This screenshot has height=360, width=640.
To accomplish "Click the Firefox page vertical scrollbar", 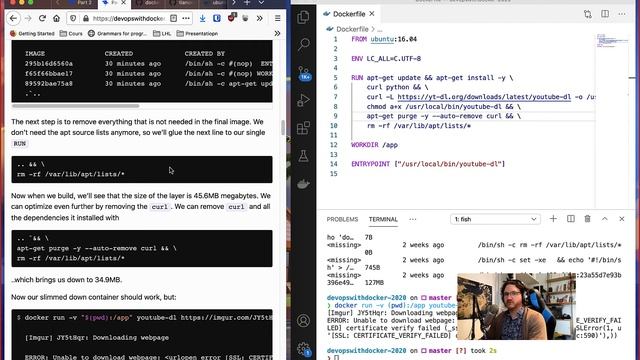I will 283,127.
